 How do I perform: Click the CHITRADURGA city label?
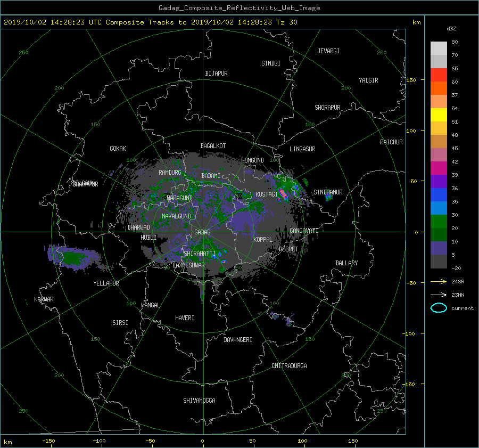[289, 366]
